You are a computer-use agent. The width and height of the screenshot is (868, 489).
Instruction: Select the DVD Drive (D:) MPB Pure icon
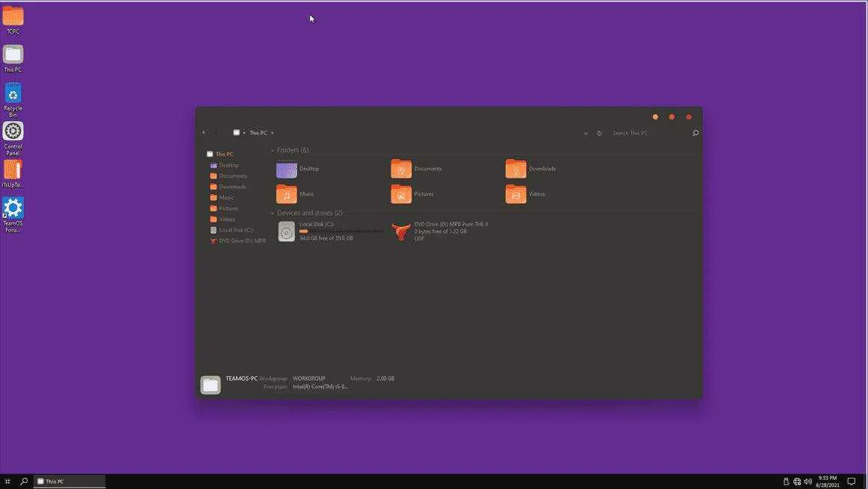(x=401, y=231)
